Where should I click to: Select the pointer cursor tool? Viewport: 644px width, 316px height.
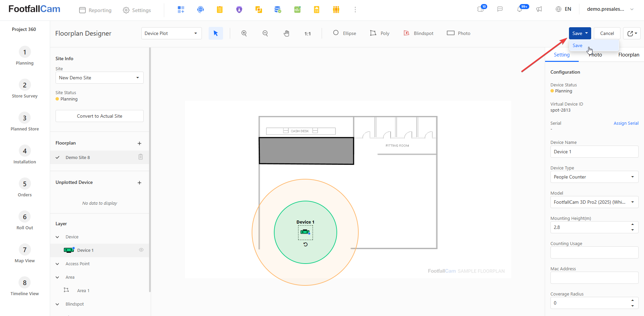point(216,33)
